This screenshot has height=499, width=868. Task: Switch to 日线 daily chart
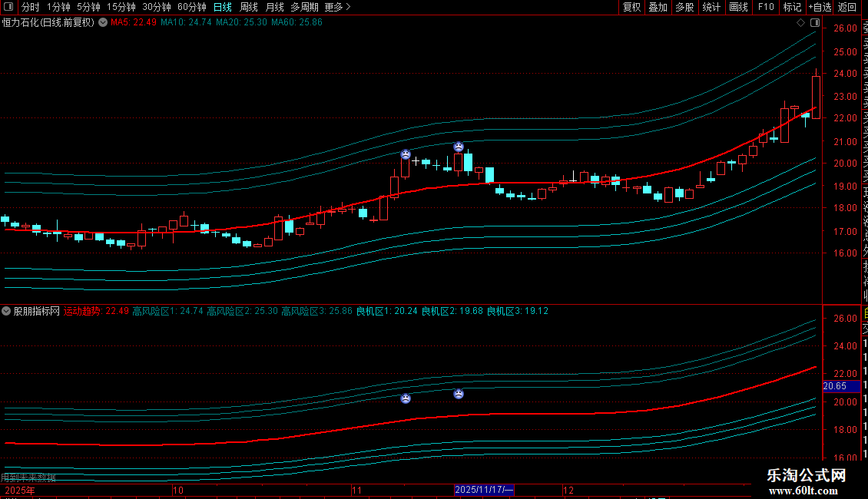[223, 7]
